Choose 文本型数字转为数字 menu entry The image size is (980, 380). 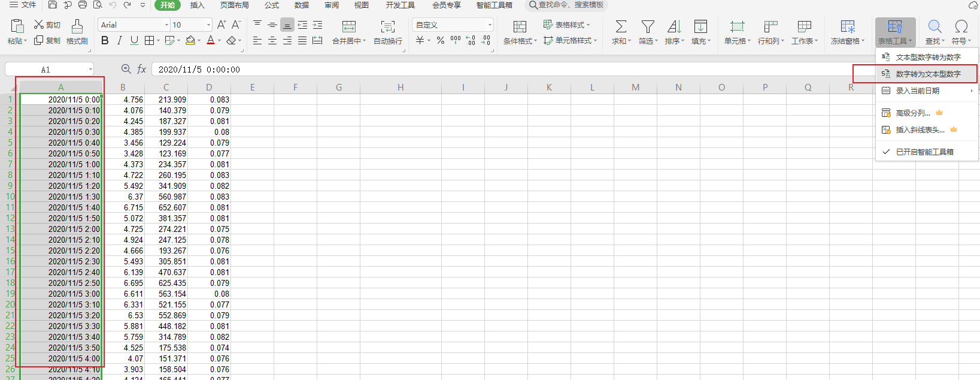coord(927,57)
